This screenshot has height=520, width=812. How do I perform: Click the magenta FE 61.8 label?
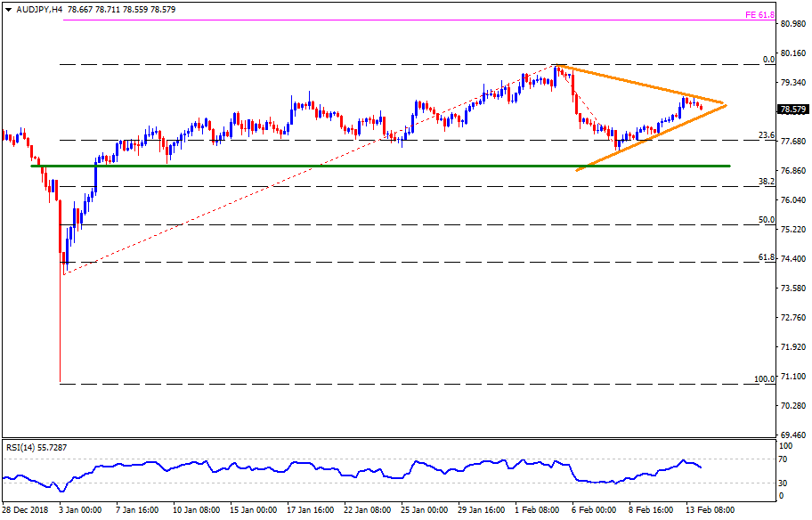coord(759,16)
